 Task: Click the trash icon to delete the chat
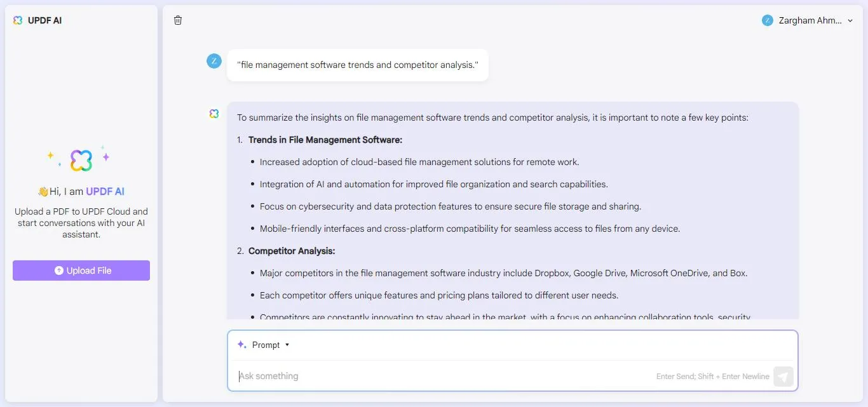pyautogui.click(x=178, y=20)
